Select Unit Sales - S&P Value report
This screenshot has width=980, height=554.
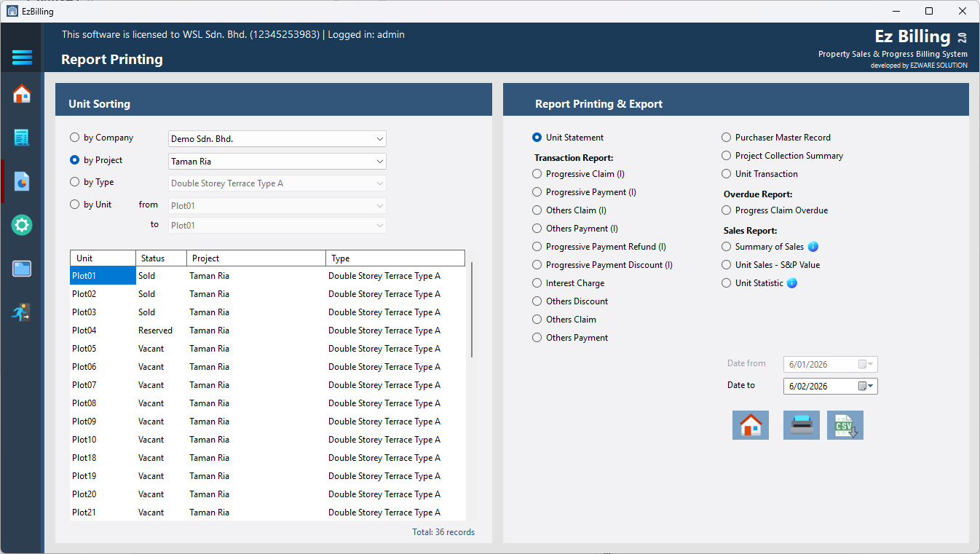click(x=771, y=265)
